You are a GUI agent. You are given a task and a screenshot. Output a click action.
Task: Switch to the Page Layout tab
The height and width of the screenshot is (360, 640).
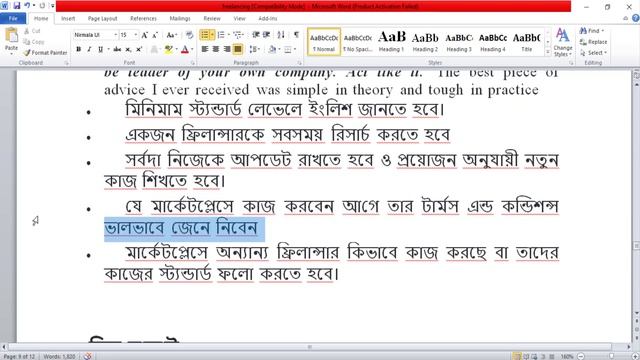click(x=102, y=18)
